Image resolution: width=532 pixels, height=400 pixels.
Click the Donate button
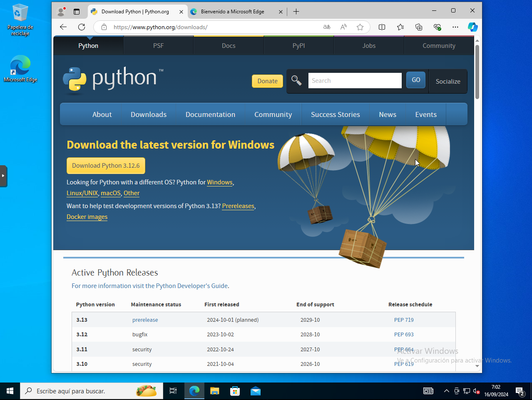pyautogui.click(x=267, y=81)
